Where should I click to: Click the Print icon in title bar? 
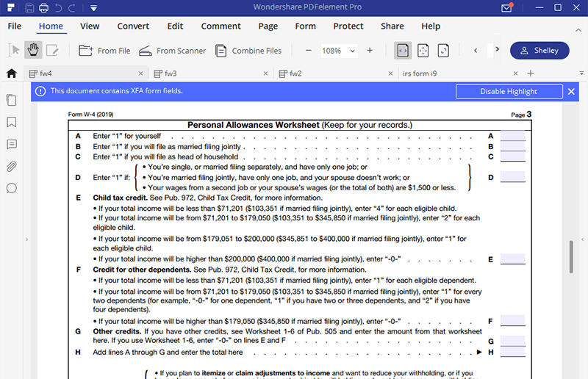[43, 7]
